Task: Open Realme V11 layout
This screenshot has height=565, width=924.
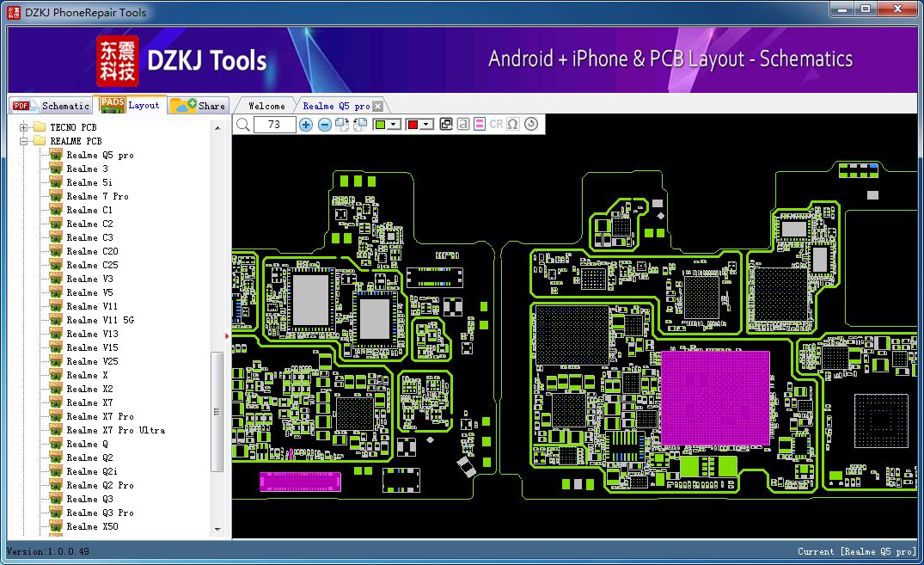Action: coord(92,306)
